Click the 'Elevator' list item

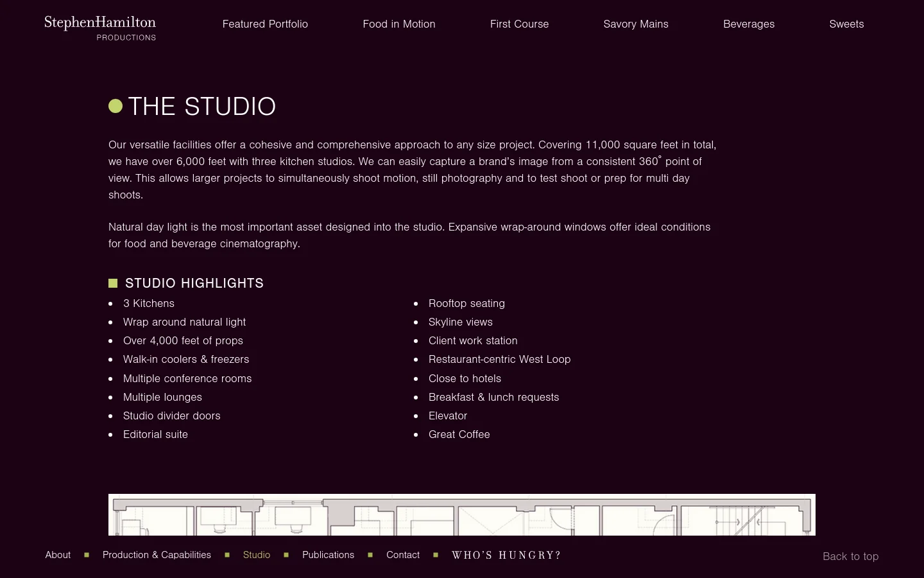(448, 416)
